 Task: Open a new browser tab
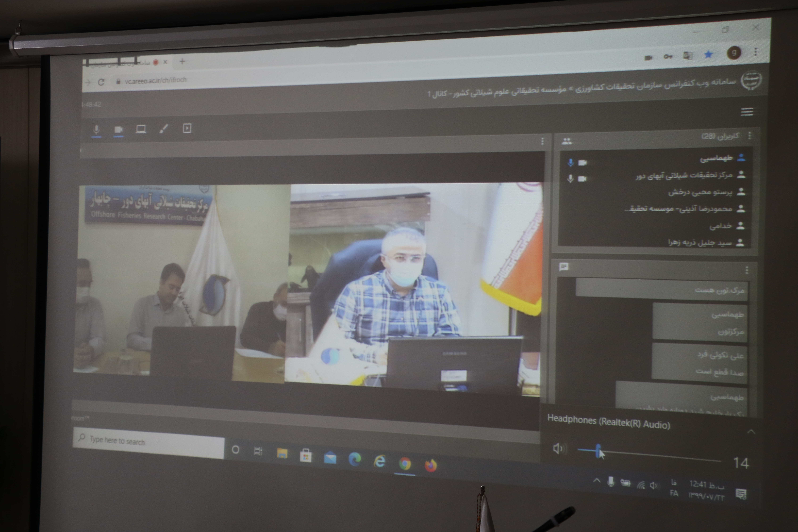pyautogui.click(x=182, y=61)
